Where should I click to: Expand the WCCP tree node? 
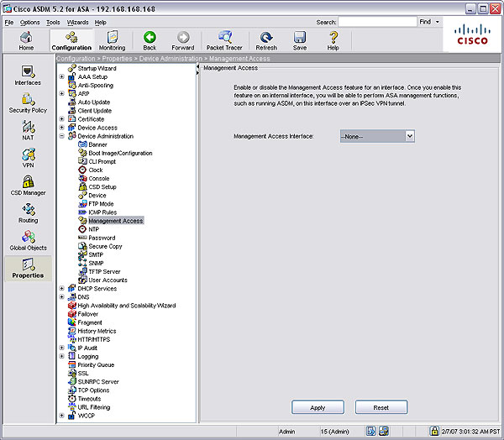[62, 416]
